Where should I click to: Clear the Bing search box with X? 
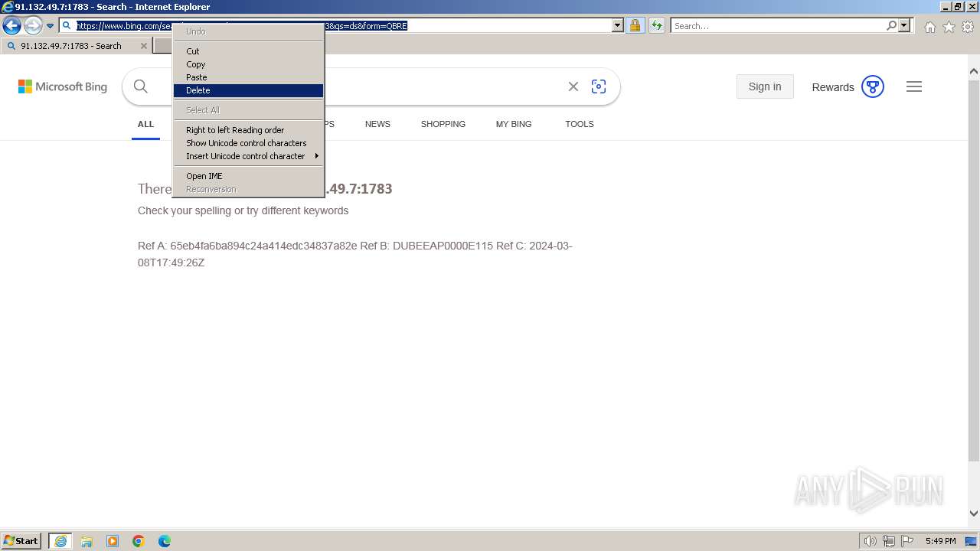[x=573, y=86]
